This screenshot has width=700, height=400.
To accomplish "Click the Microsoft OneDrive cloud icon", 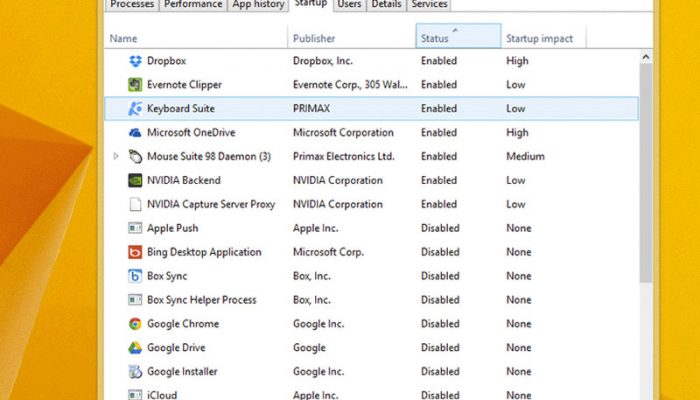I will (135, 133).
